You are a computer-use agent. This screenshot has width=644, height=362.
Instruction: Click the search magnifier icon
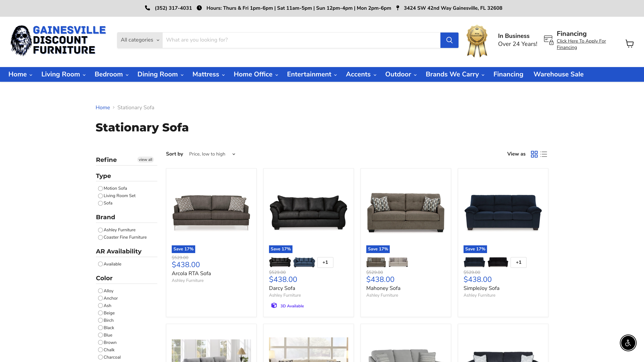point(449,40)
